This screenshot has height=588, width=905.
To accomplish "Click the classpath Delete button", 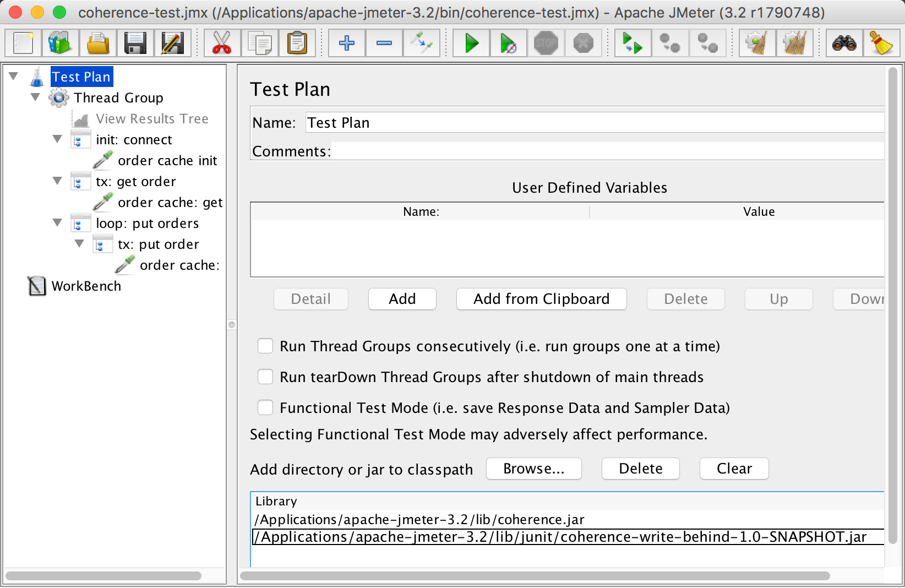I will pos(641,469).
